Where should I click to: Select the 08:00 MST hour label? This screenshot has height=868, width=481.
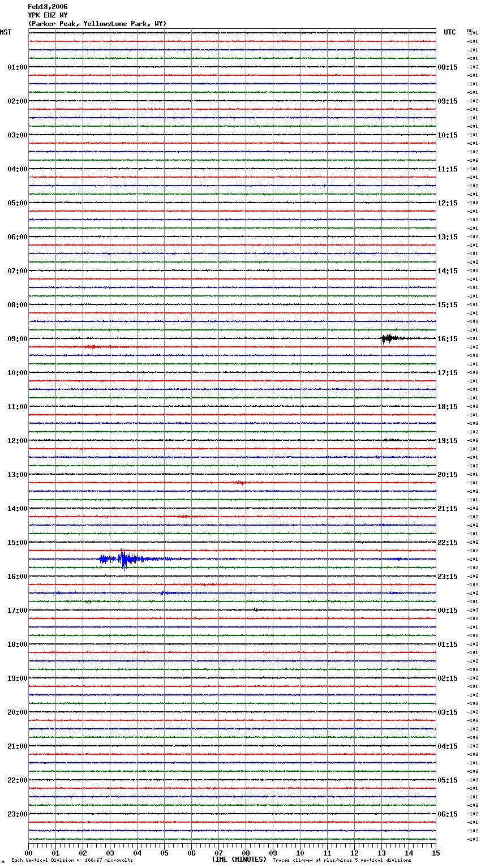click(18, 305)
